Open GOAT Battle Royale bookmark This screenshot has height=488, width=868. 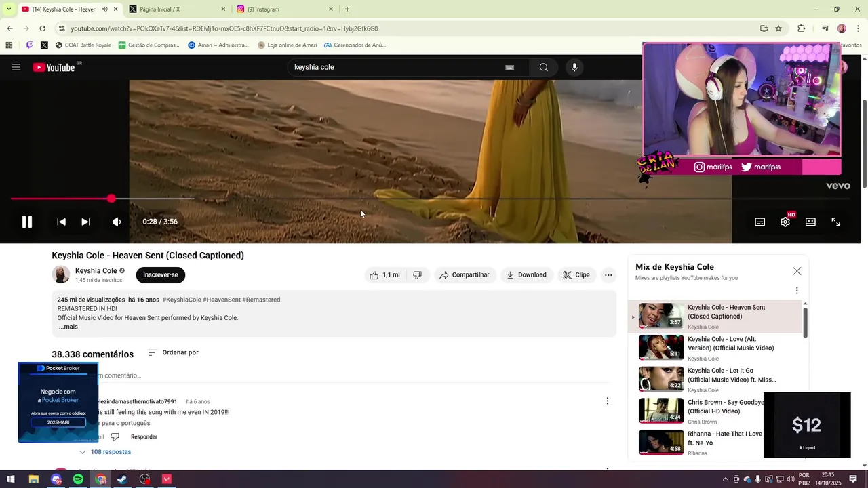(x=83, y=45)
